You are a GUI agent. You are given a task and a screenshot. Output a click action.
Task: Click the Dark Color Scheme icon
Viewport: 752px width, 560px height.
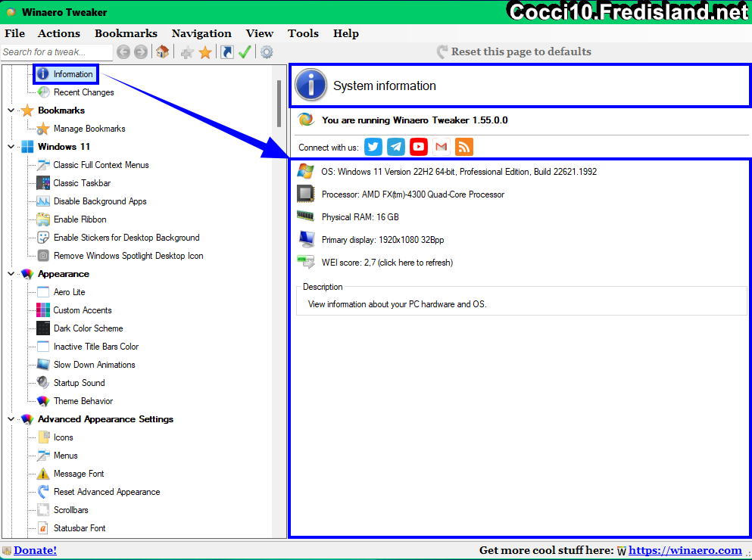point(43,328)
